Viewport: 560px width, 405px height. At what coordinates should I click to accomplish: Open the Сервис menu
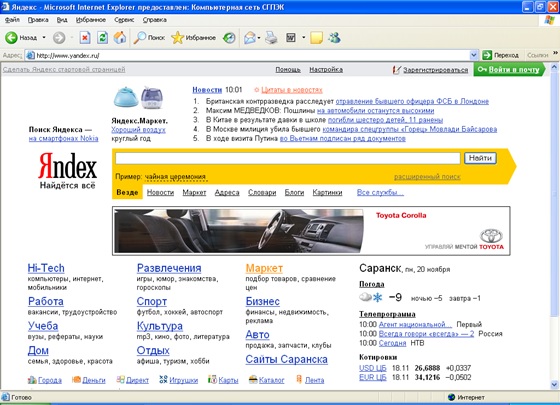coord(124,20)
